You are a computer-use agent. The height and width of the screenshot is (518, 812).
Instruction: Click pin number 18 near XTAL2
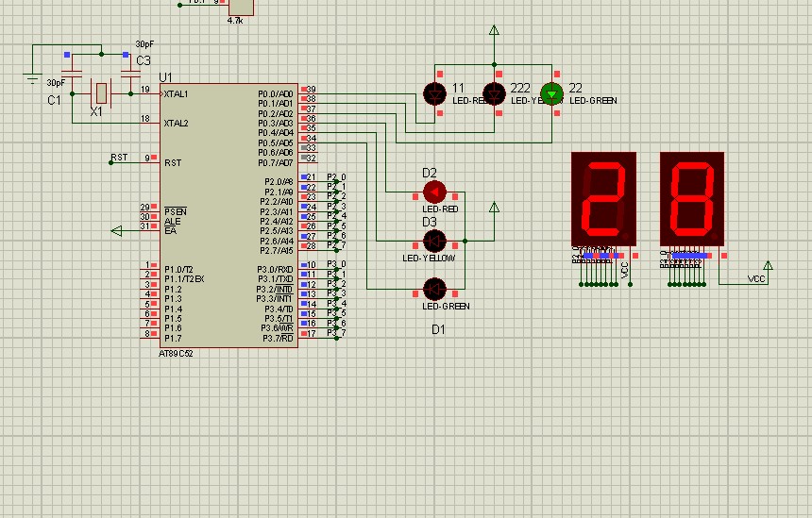(145, 119)
